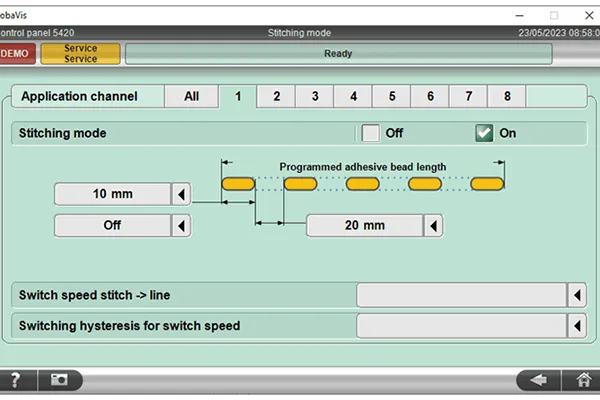The height and width of the screenshot is (400, 600).
Task: Open the Off value selector arrow
Action: pyautogui.click(x=181, y=226)
